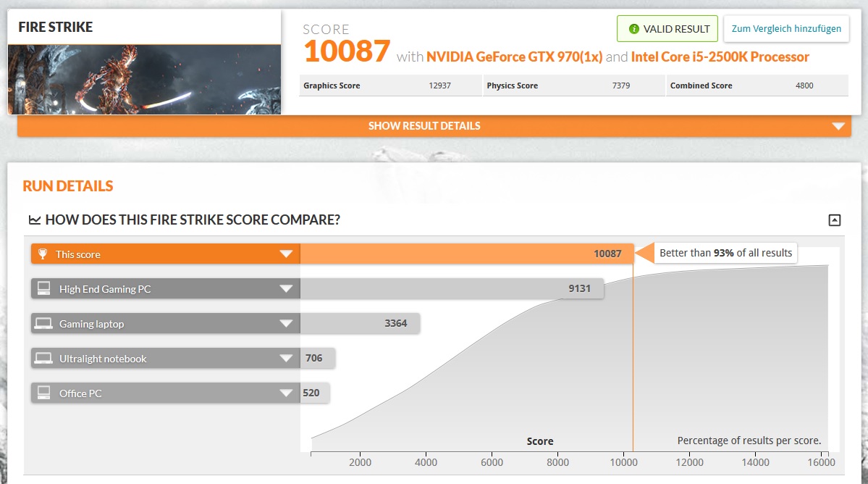The image size is (868, 484).
Task: Click the 16000 tick label on chart axis
Action: point(821,462)
